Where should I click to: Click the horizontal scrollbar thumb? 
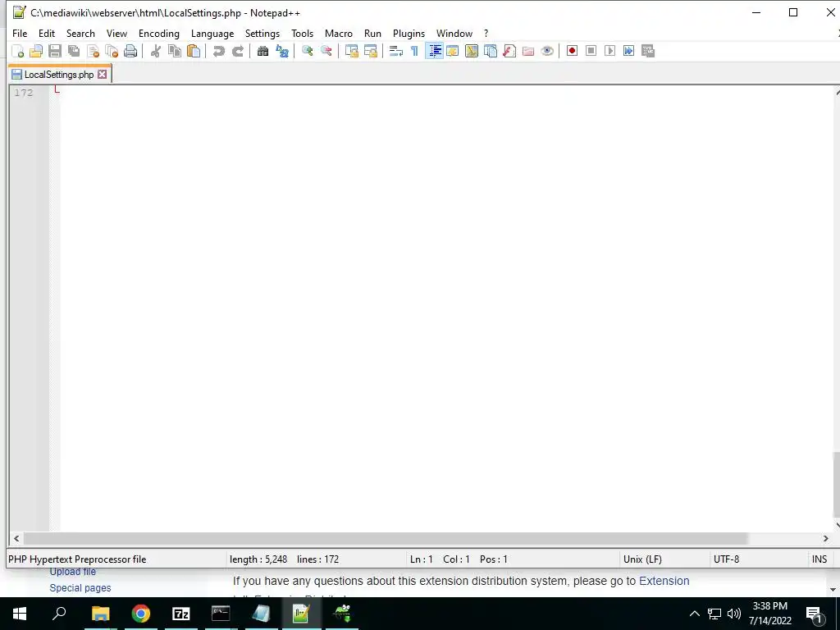coord(386,538)
